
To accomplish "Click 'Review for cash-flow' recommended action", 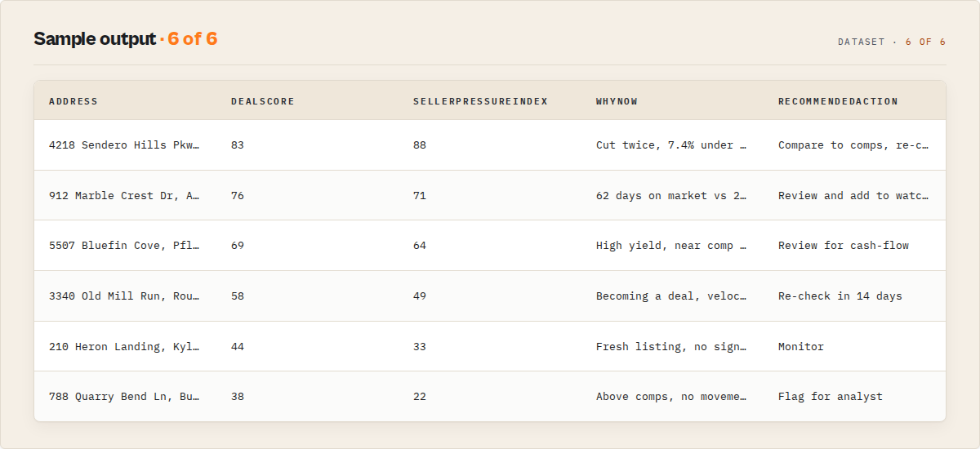I will click(x=844, y=246).
